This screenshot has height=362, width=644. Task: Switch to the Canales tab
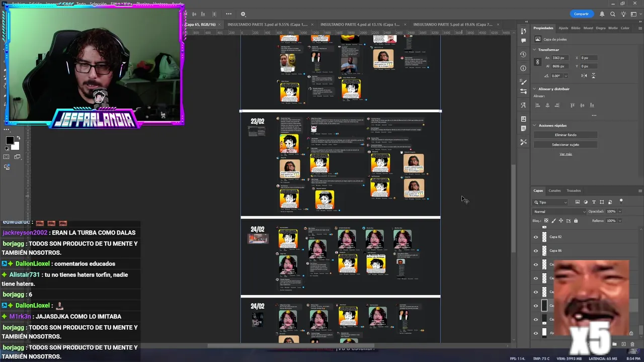click(x=554, y=191)
